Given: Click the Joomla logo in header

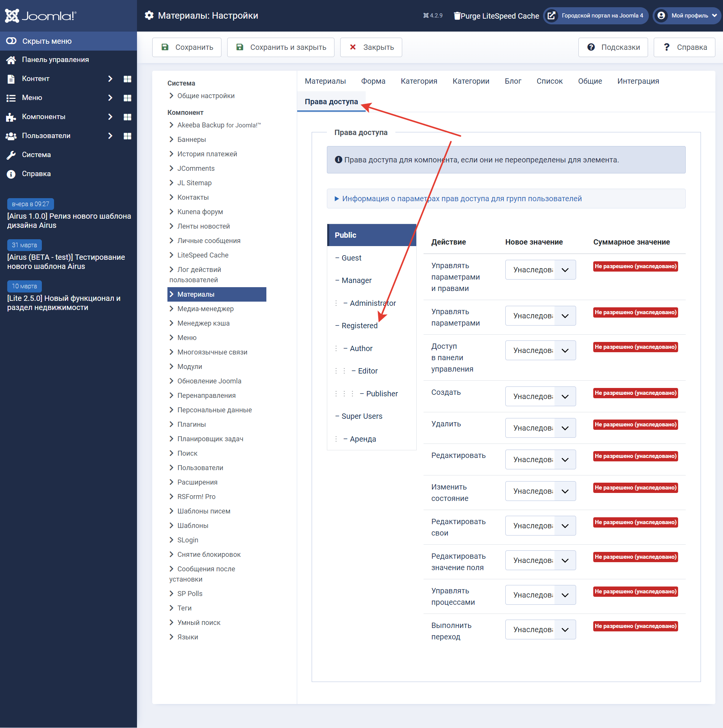Looking at the screenshot, I should (x=40, y=16).
